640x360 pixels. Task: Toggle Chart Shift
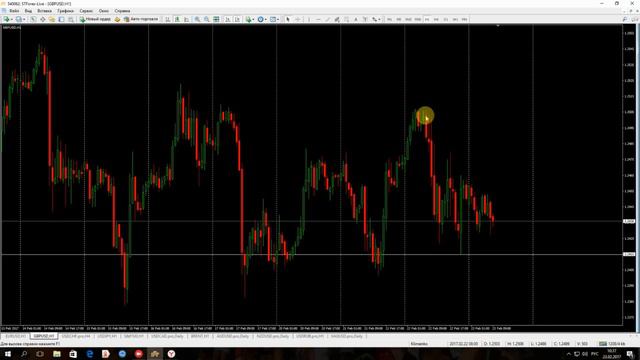click(237, 19)
